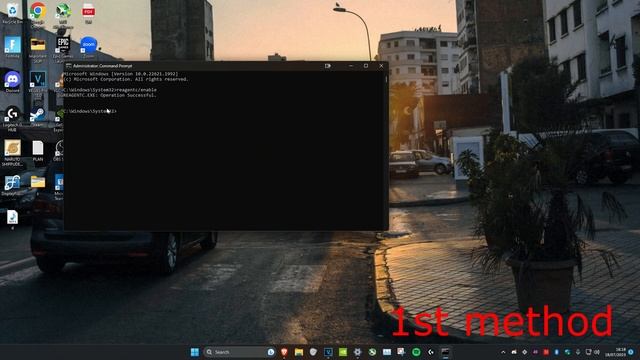Open File Explorer from the taskbar
The image size is (640, 360).
299,352
